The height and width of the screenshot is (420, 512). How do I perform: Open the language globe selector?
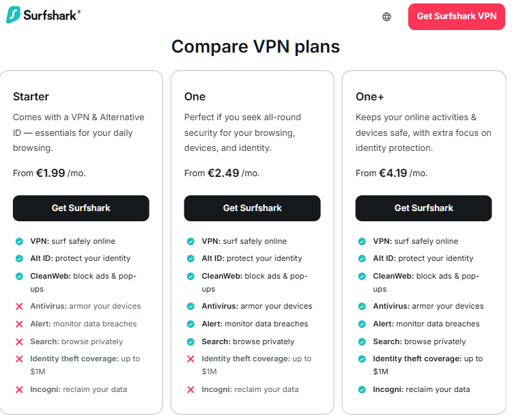pyautogui.click(x=387, y=16)
